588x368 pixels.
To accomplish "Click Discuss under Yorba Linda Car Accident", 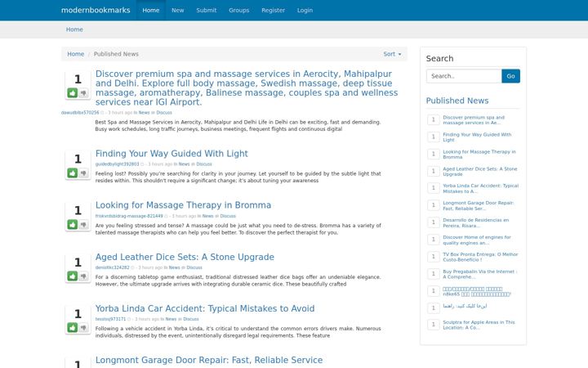I will (191, 319).
